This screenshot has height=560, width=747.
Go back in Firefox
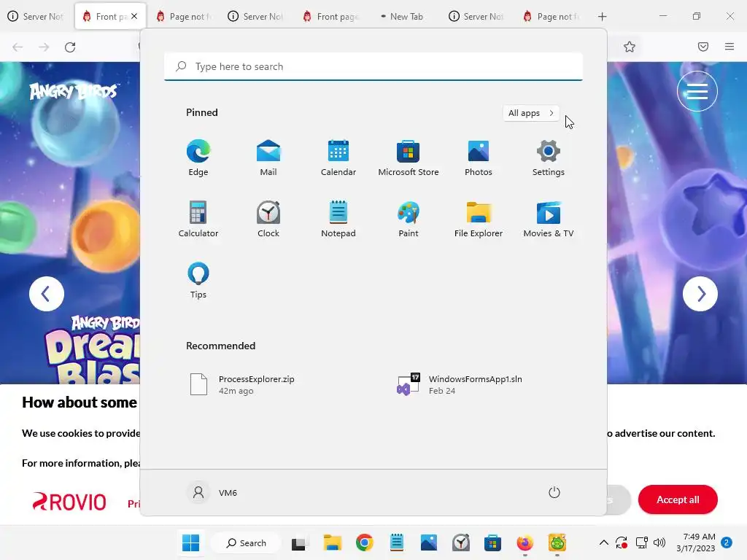[18, 47]
